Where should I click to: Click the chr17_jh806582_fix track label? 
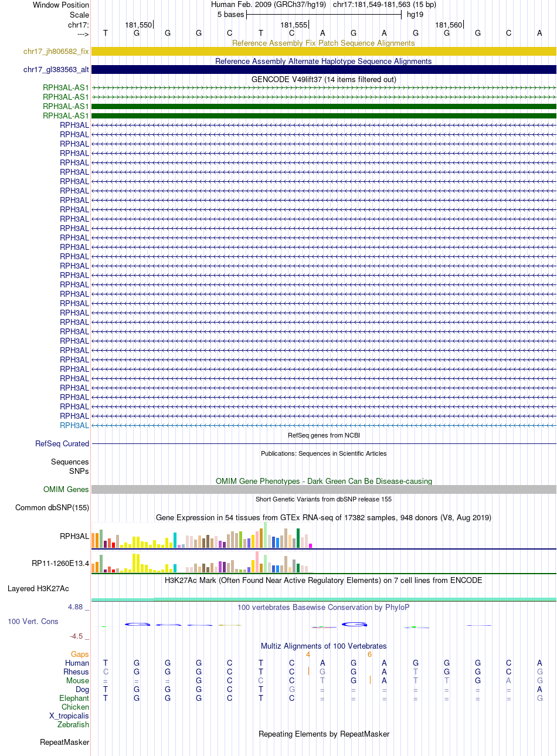[x=56, y=52]
